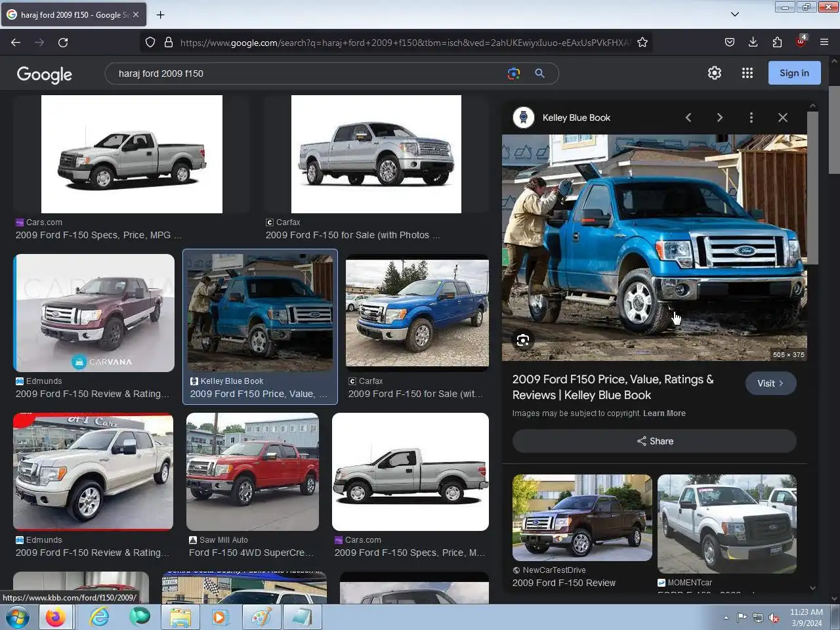Open the site security shield icon
The height and width of the screenshot is (630, 840).
[150, 42]
